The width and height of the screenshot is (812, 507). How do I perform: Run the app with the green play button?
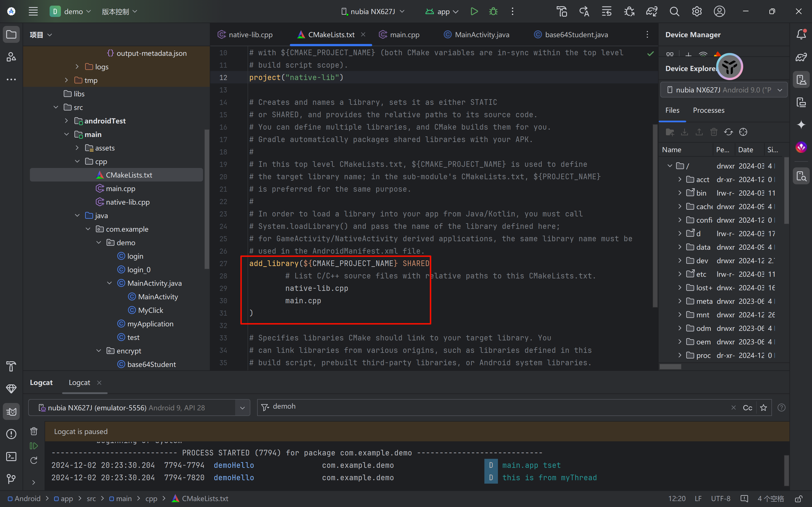click(474, 11)
